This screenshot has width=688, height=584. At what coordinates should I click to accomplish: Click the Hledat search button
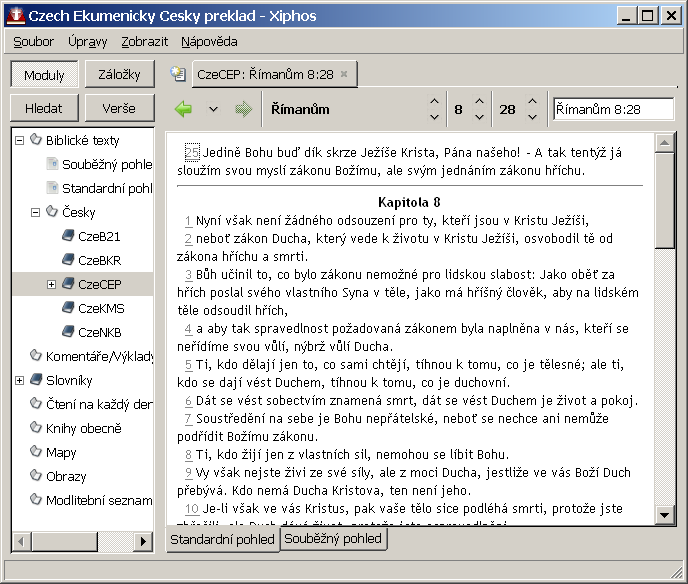pyautogui.click(x=44, y=109)
